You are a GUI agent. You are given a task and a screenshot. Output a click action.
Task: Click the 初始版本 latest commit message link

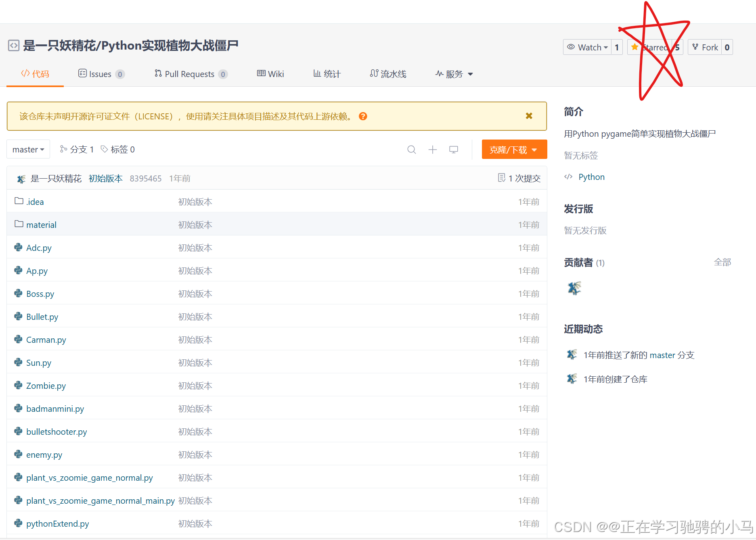click(106, 178)
